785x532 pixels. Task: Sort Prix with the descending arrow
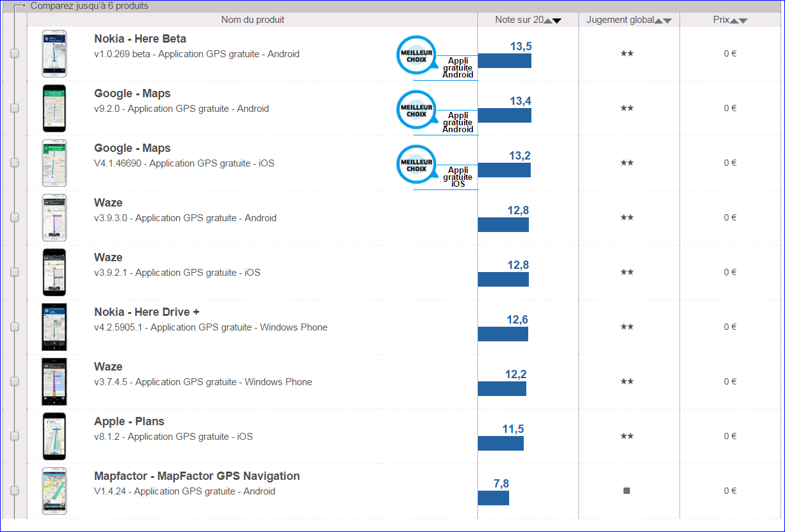click(743, 21)
